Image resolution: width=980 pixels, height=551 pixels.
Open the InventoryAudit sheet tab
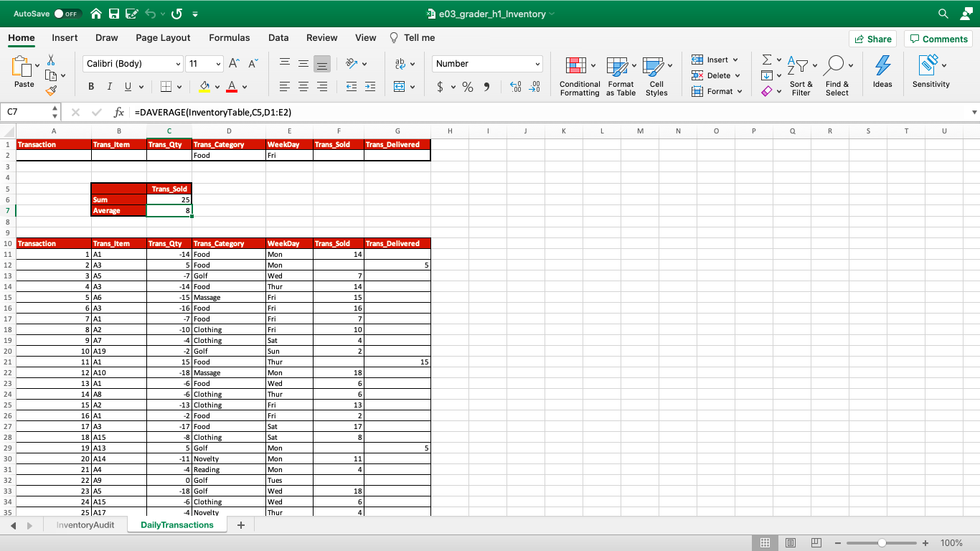[x=85, y=524]
